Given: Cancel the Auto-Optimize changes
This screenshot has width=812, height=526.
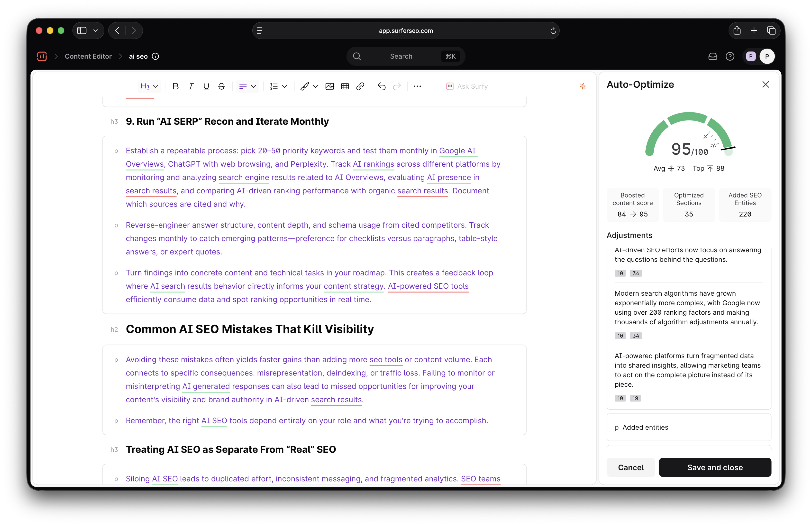Looking at the screenshot, I should tap(630, 467).
